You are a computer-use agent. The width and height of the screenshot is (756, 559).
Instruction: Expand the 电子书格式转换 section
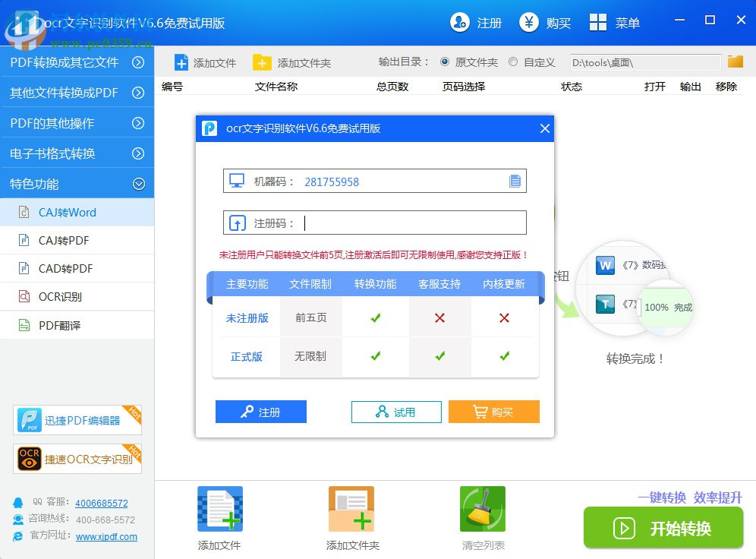coord(77,153)
